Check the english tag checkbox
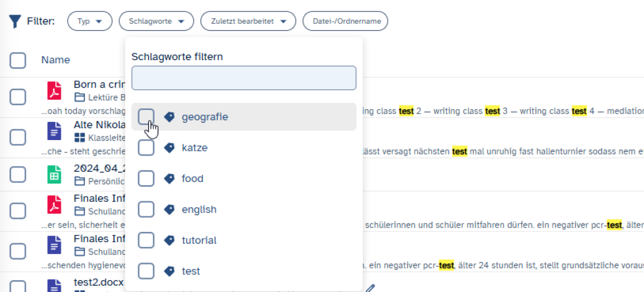Viewport: 644px width, 292px height. tap(146, 209)
